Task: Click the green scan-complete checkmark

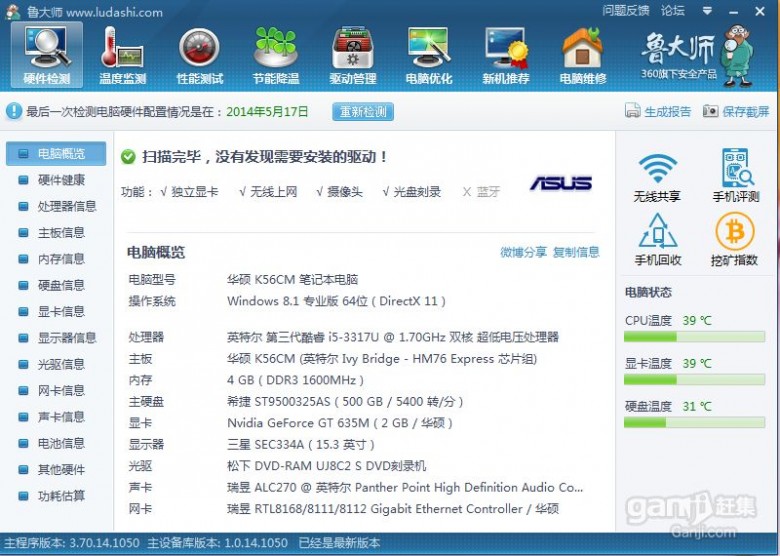Action: [128, 157]
